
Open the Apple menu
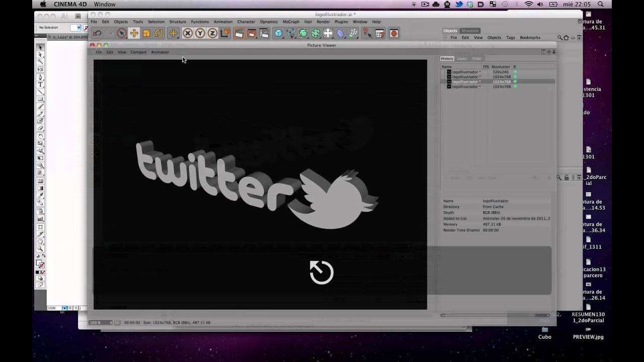[x=43, y=5]
